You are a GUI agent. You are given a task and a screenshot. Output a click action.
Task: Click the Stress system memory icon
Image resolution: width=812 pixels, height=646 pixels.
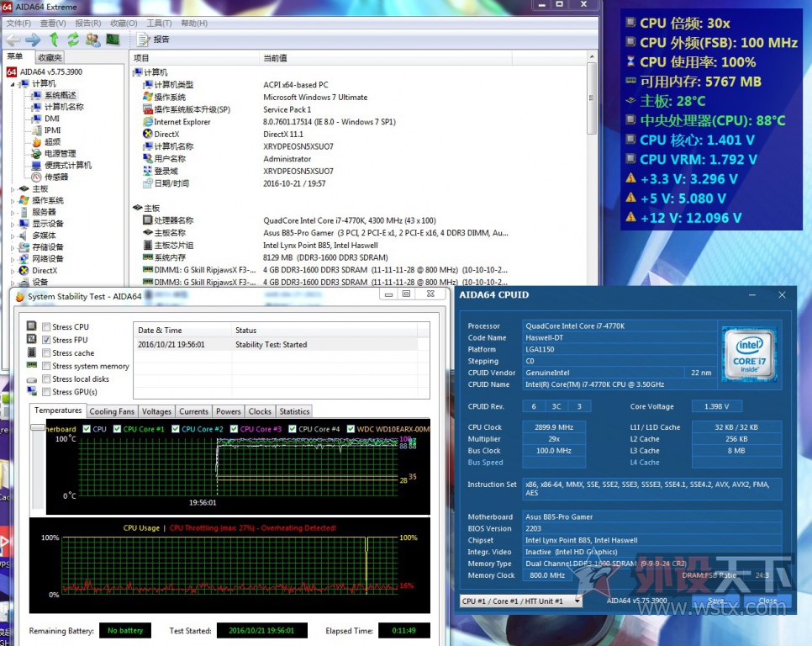pyautogui.click(x=32, y=365)
